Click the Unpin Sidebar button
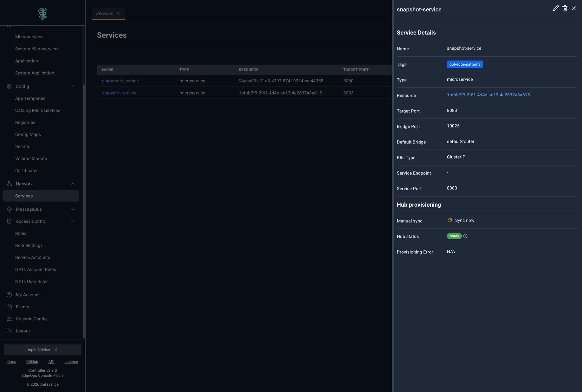 click(42, 350)
